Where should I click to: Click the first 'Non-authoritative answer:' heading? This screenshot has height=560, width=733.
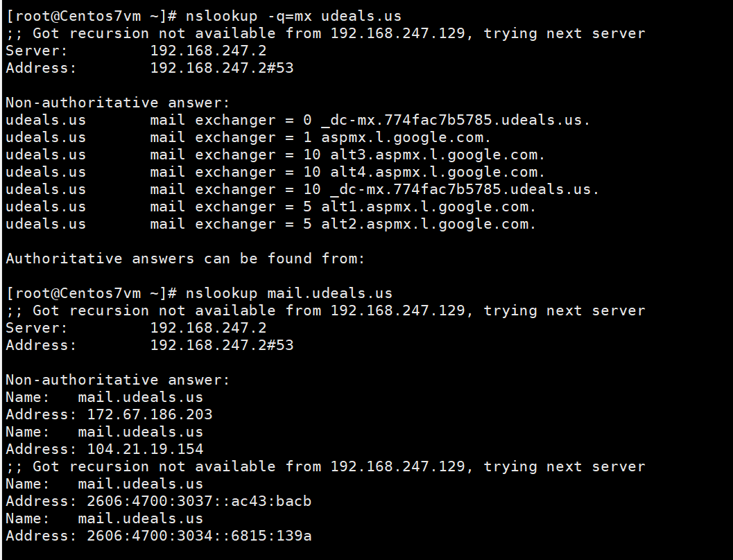(117, 103)
